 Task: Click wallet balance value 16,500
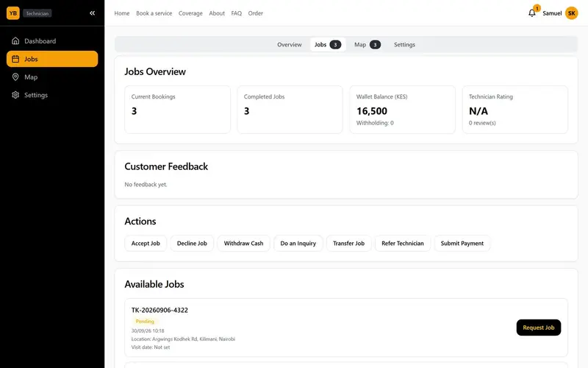(372, 111)
